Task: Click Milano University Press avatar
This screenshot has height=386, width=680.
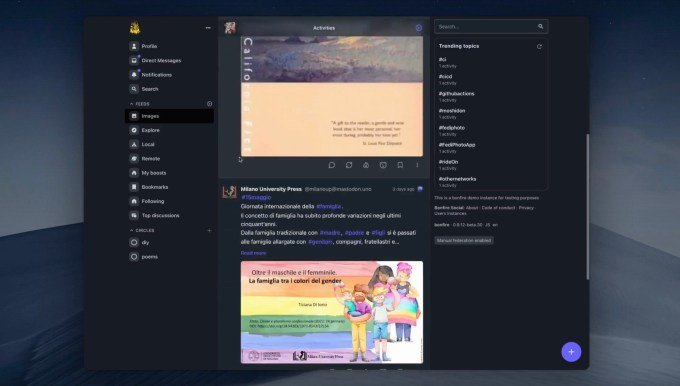Action: tap(229, 192)
